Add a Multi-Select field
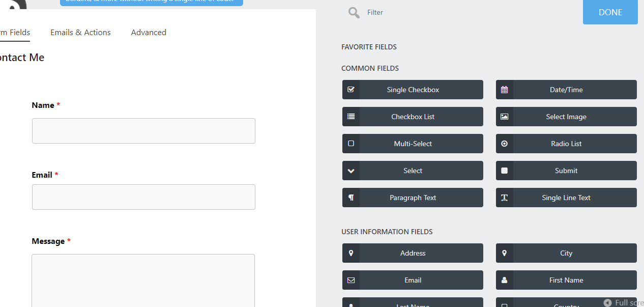644x307 pixels. coord(413,144)
